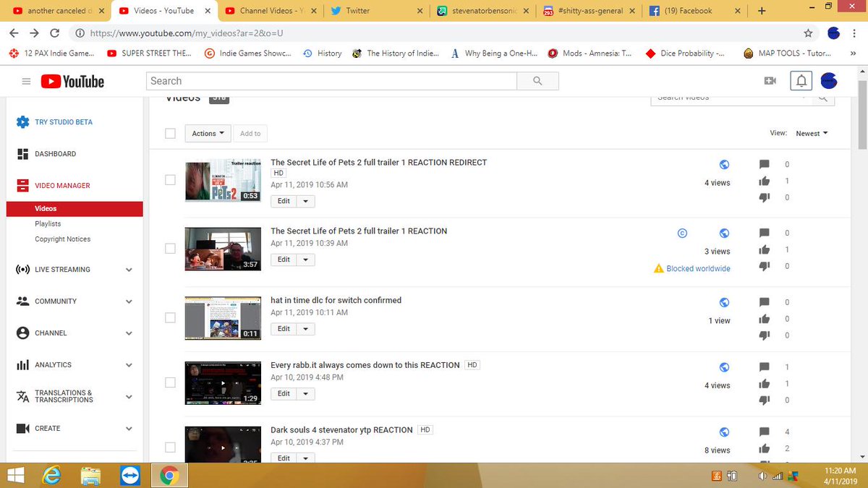Click into the YouTube search field

331,81
